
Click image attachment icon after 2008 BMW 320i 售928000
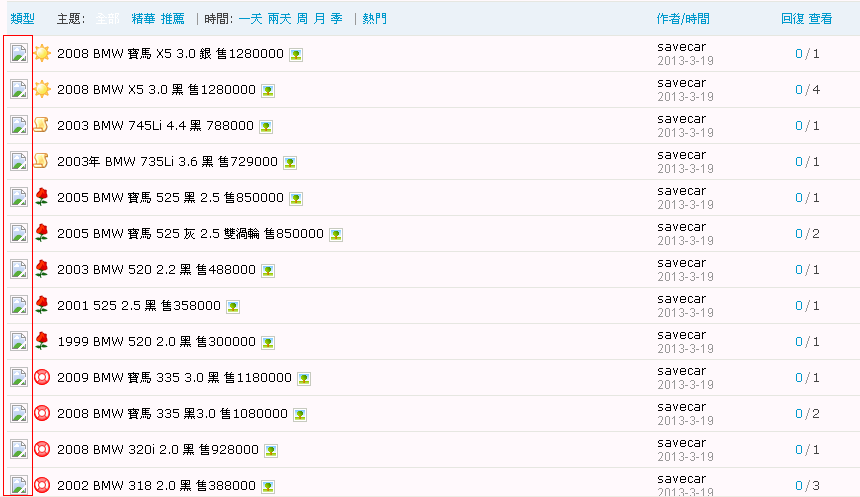pos(271,451)
